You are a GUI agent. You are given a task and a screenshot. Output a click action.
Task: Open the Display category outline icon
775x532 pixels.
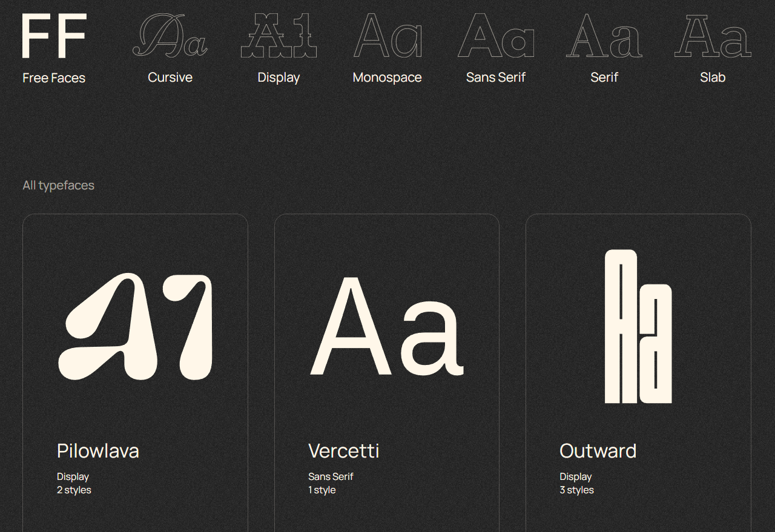point(279,36)
